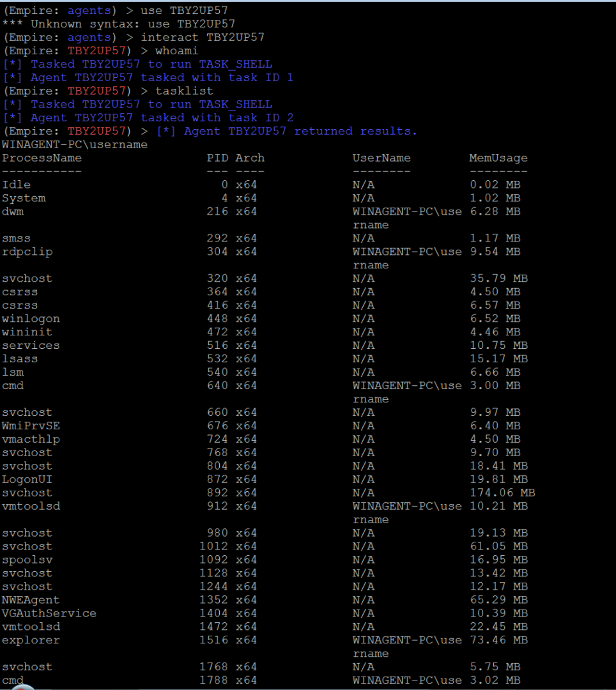Image resolution: width=616 pixels, height=690 pixels.
Task: Click the 174.06 MB memory value
Action: coord(502,493)
